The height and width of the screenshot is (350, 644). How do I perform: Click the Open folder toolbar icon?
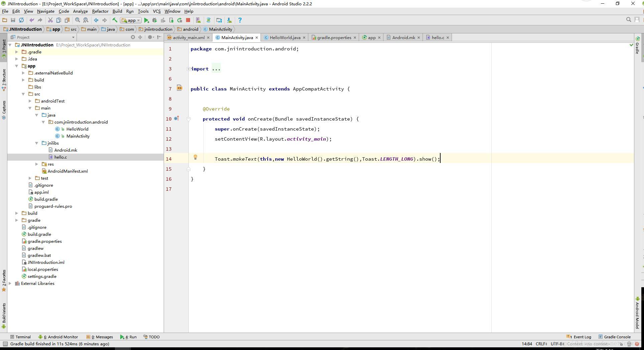(x=5, y=20)
